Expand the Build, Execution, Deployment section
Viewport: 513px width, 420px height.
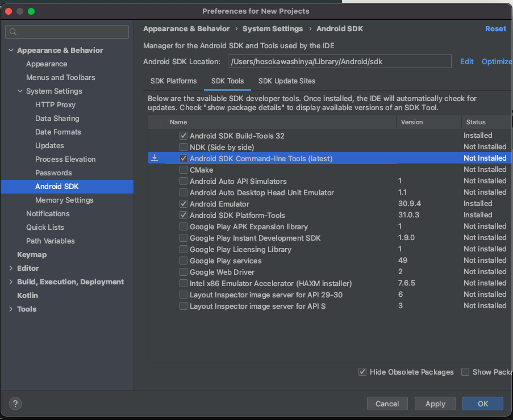11,282
